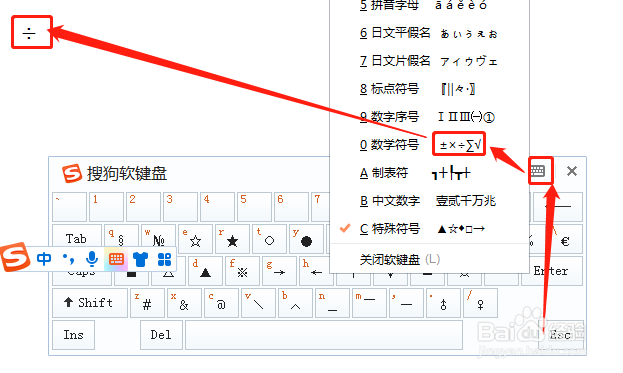Click the c key with @ symbol
The height and width of the screenshot is (373, 623).
(x=221, y=303)
